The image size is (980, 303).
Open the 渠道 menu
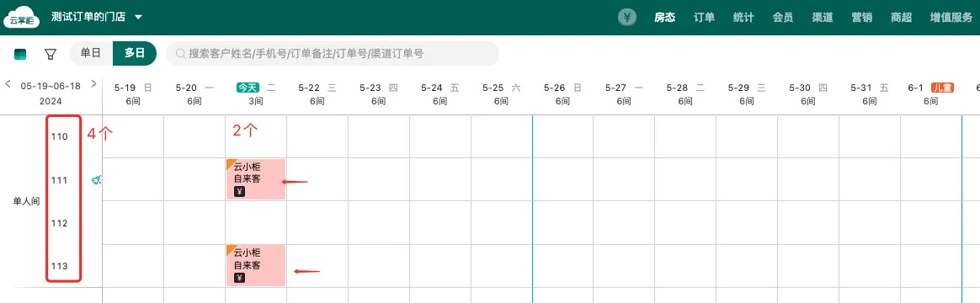point(823,18)
